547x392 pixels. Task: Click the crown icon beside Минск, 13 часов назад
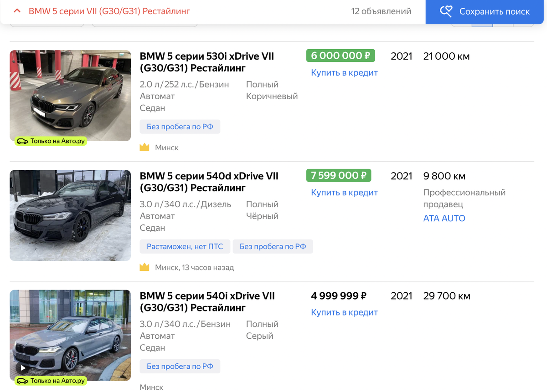[144, 267]
